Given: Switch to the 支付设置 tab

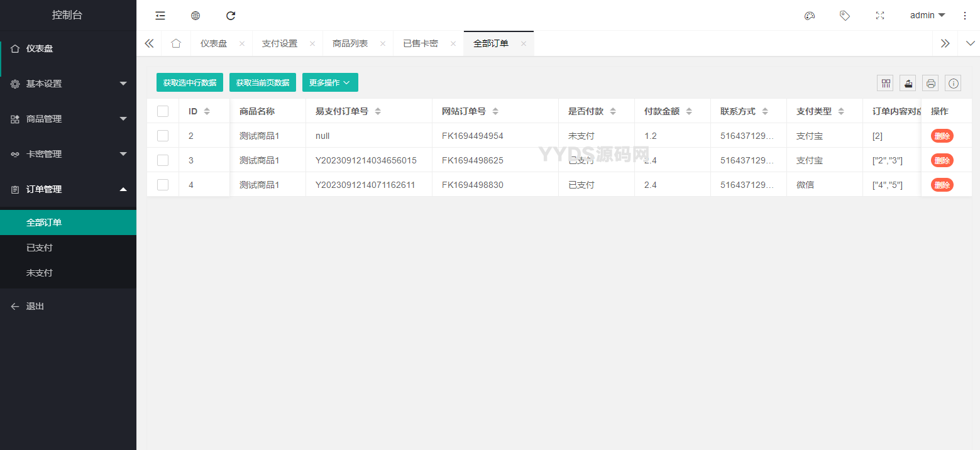Looking at the screenshot, I should coord(280,43).
